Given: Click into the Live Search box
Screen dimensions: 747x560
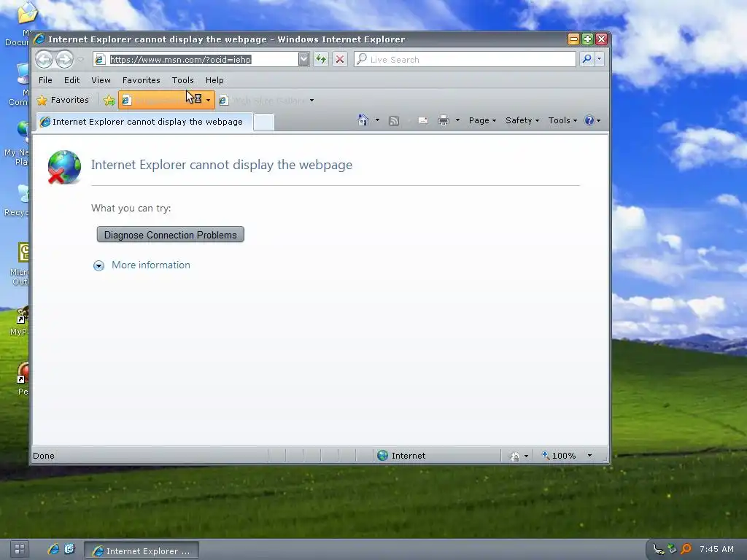Looking at the screenshot, I should [x=465, y=59].
